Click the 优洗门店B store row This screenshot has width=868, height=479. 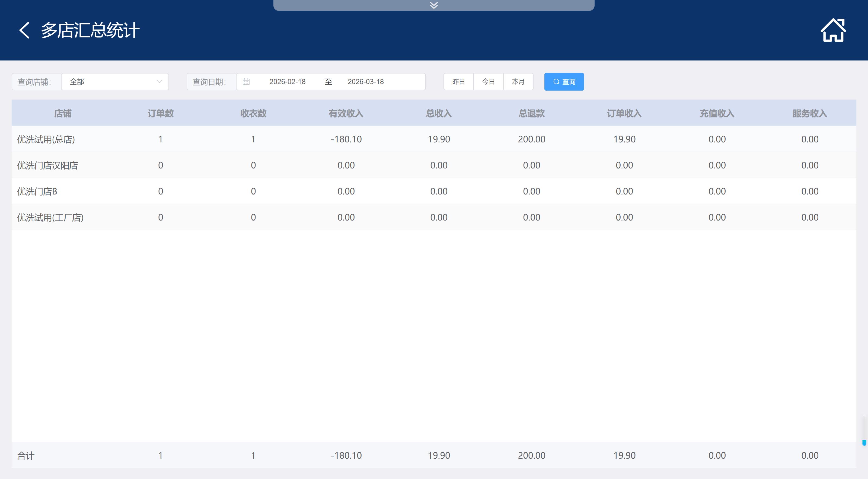37,191
